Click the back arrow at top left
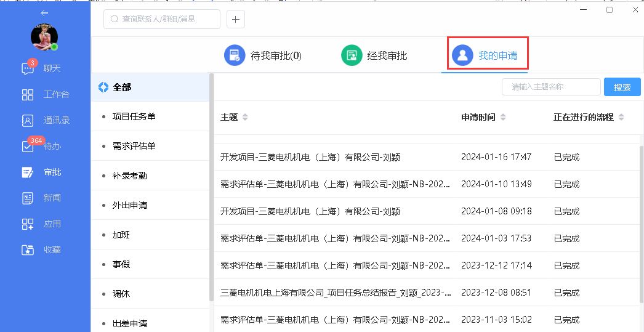Screen dimensions: 644x332 click(44, 12)
